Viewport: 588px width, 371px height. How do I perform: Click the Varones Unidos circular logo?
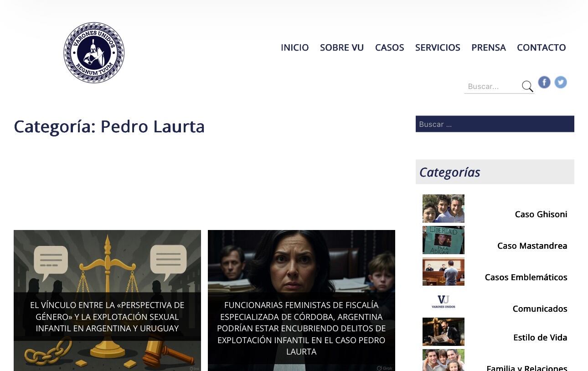tap(93, 52)
